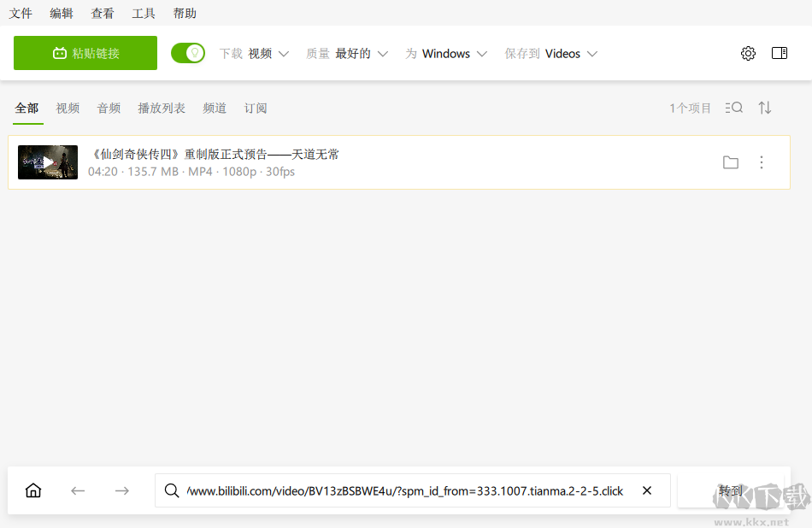Toggle the smart mode lightbulb switch

tap(188, 53)
